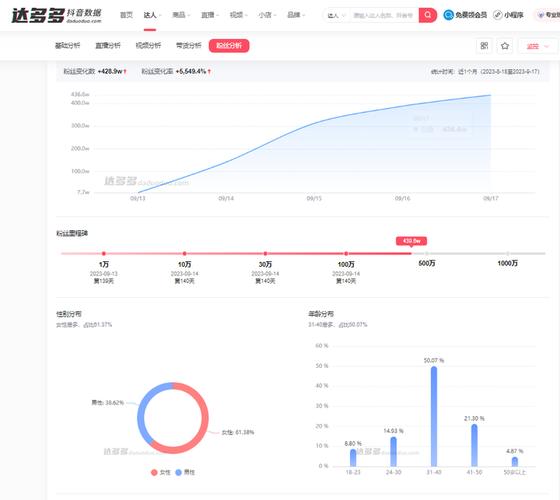Click the red current-fans milestone bubble

pos(411,241)
